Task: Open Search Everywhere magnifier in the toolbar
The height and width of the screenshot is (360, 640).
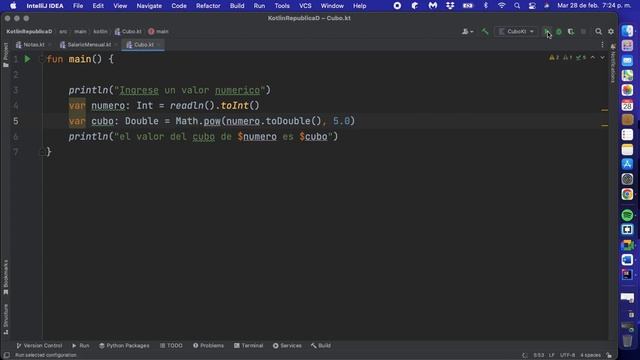Action: [x=598, y=31]
